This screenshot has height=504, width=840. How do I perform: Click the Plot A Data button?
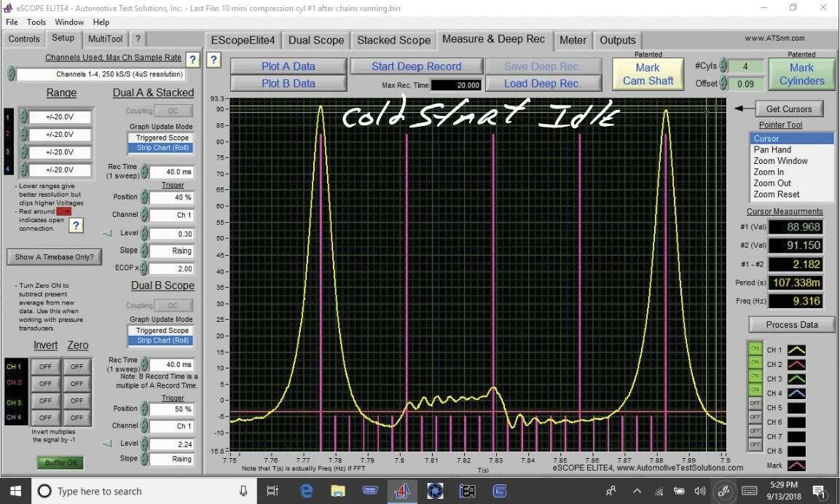click(288, 66)
